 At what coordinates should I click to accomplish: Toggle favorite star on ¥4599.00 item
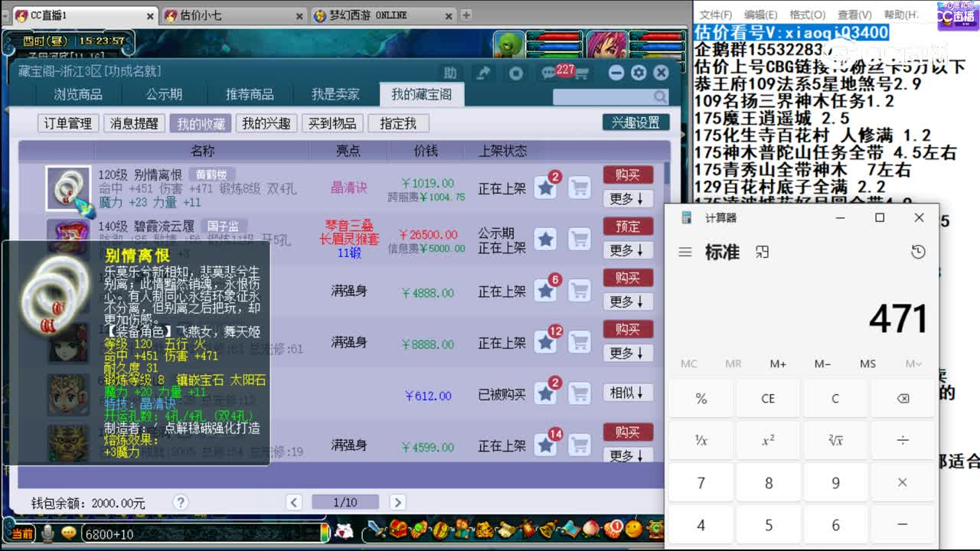tap(545, 445)
